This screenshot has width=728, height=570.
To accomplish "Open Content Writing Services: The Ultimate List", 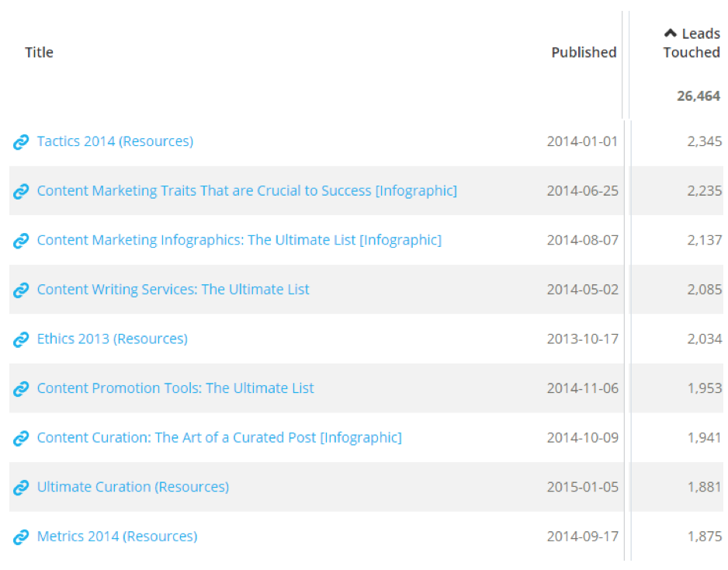I will coord(173,290).
